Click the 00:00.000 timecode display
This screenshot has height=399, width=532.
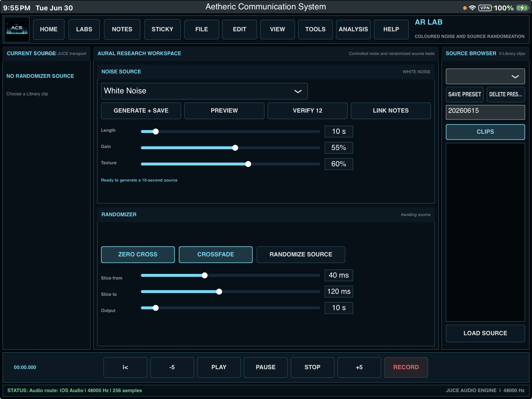coord(25,367)
